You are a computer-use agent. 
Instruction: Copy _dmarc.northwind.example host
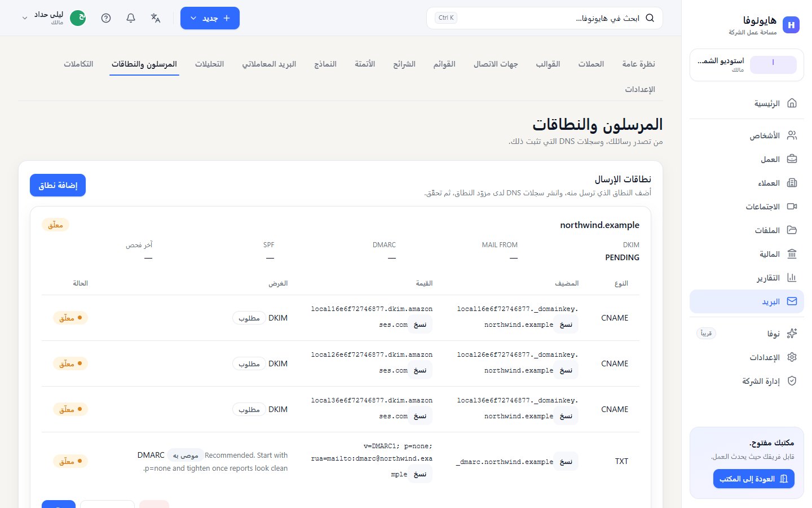566,461
